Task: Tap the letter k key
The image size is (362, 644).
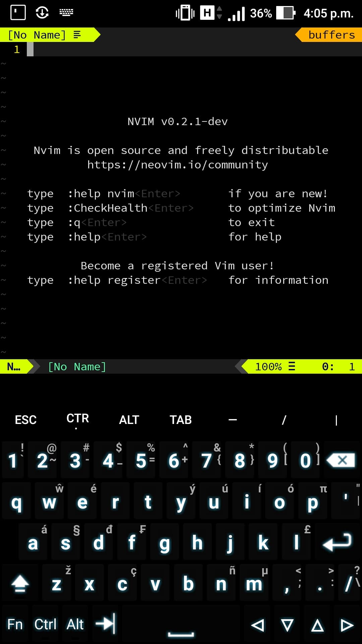Action: pos(263,542)
